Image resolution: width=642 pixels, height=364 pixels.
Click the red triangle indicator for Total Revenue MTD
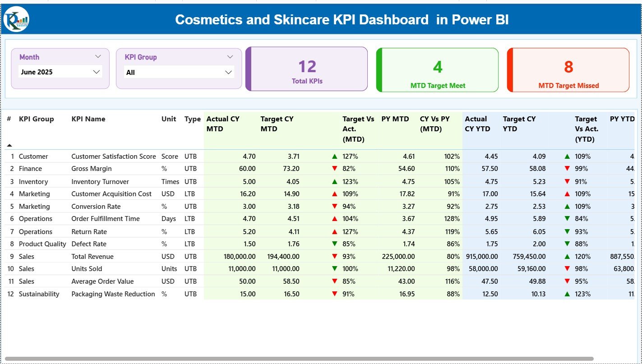click(334, 256)
